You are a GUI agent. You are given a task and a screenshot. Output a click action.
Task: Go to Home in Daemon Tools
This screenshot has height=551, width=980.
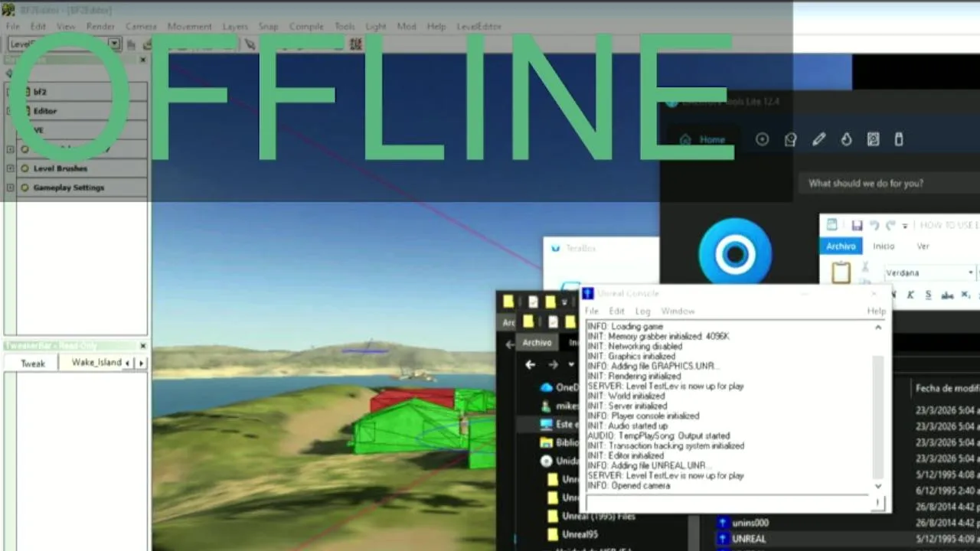(703, 139)
